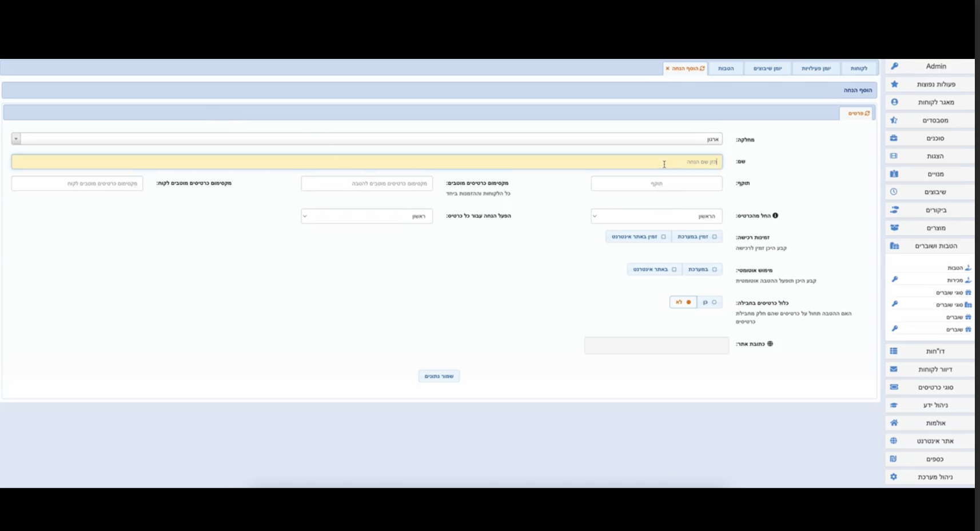Expand the ניהול ידע sidebar section
The height and width of the screenshot is (531, 980).
click(930, 405)
